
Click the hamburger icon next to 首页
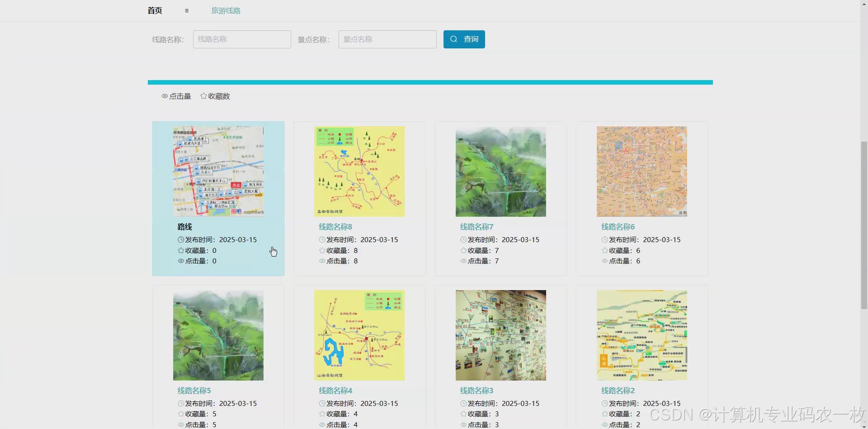click(187, 10)
